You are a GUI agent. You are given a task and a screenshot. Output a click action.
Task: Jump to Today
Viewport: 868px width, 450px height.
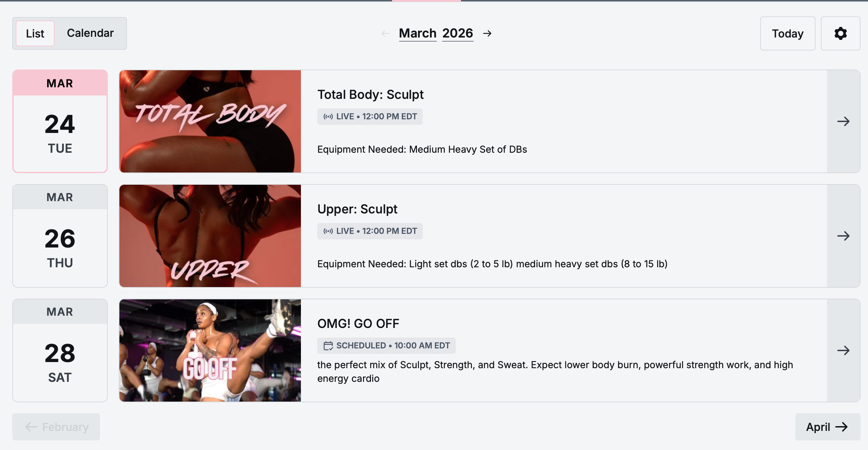(x=787, y=33)
